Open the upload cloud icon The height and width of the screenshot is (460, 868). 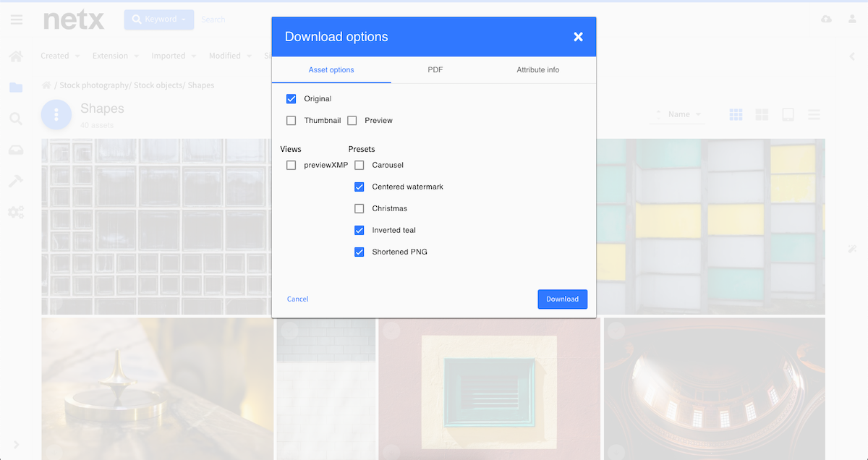coord(826,19)
